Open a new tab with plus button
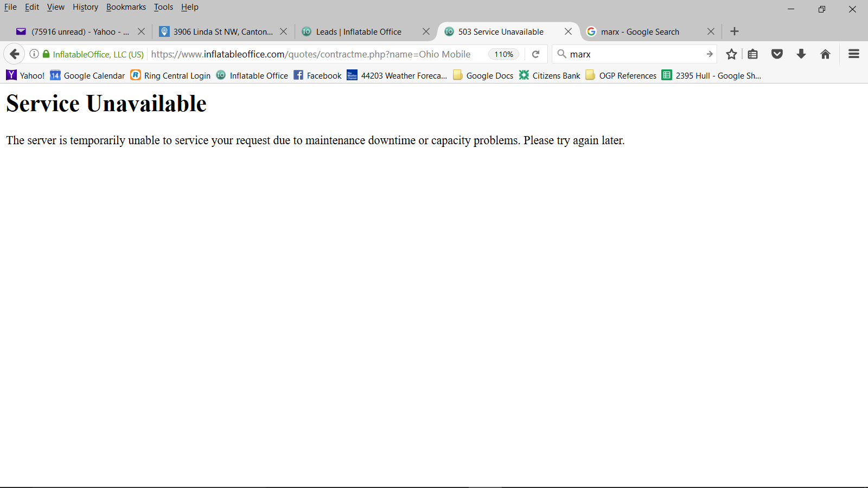868x488 pixels. (735, 31)
